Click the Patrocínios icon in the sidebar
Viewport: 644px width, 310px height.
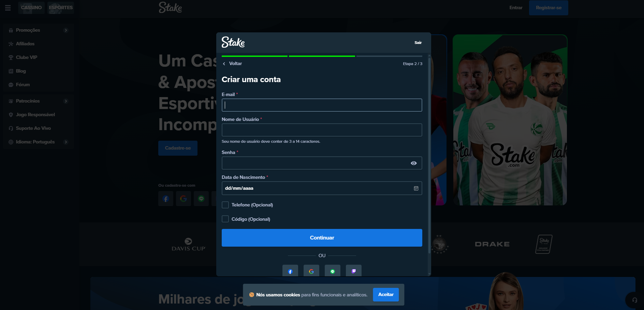(11, 101)
